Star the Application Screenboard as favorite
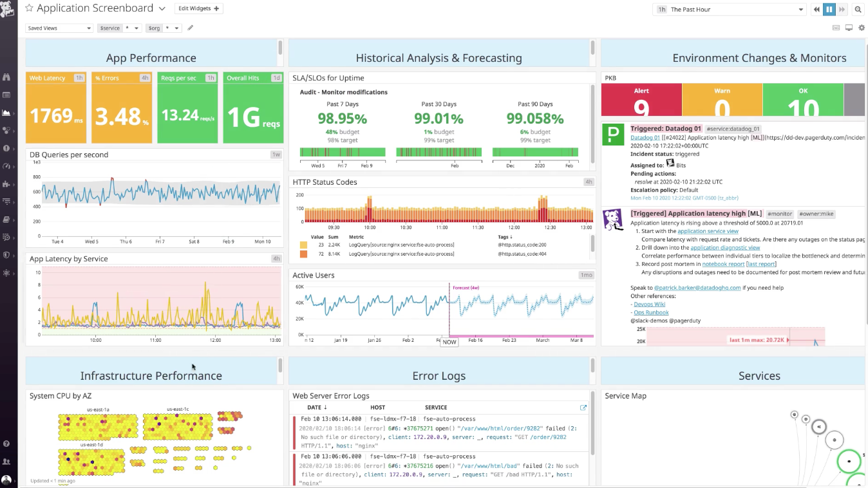Image resolution: width=868 pixels, height=488 pixels. click(x=29, y=8)
